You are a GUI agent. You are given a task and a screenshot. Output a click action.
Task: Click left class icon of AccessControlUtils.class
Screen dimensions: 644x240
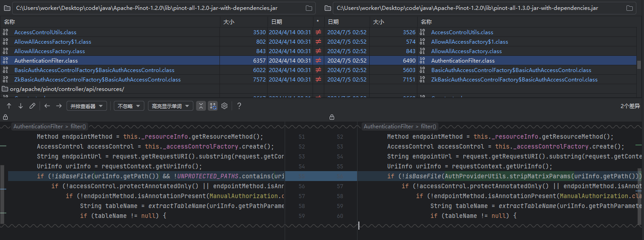(5, 32)
